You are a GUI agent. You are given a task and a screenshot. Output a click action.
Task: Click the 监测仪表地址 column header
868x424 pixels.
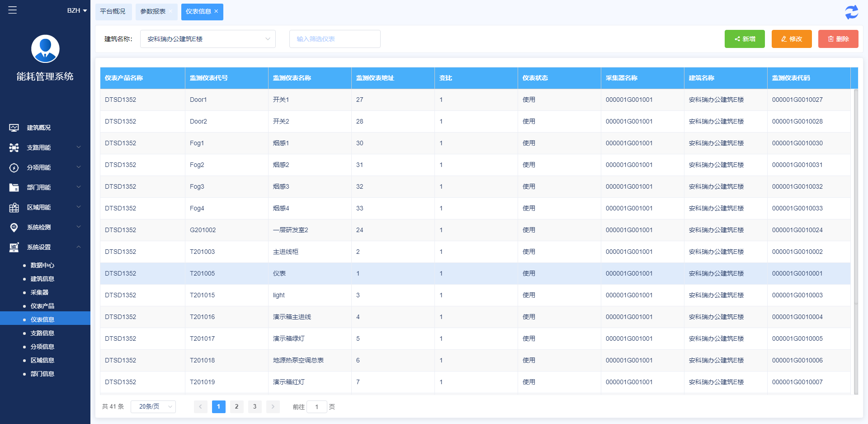(x=393, y=78)
